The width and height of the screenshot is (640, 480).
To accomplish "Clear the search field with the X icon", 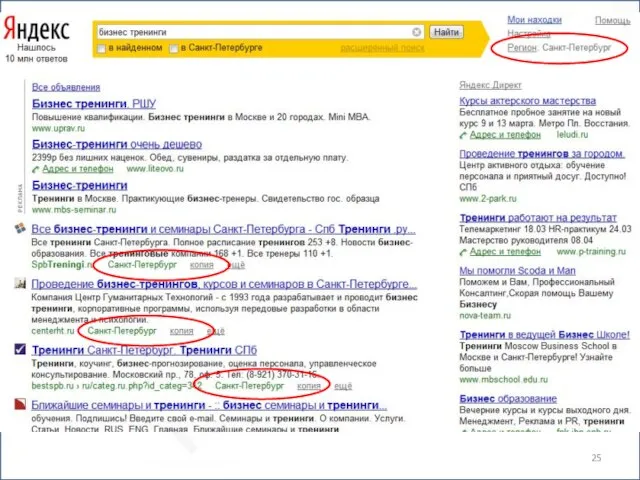I will coord(417,31).
